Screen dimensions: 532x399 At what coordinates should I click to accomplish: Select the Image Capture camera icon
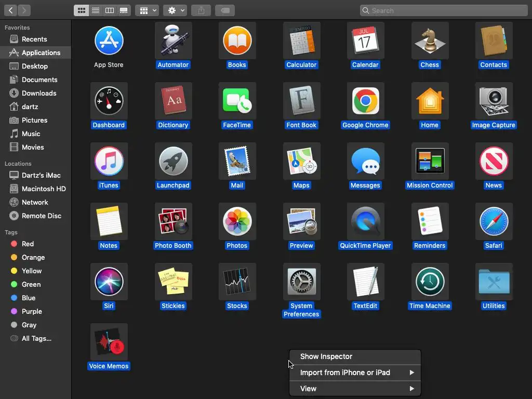tap(494, 101)
